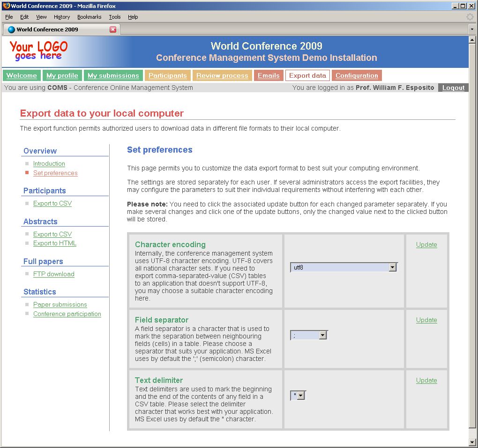Maximize the Firefox window
The height and width of the screenshot is (448, 478).
(463, 6)
